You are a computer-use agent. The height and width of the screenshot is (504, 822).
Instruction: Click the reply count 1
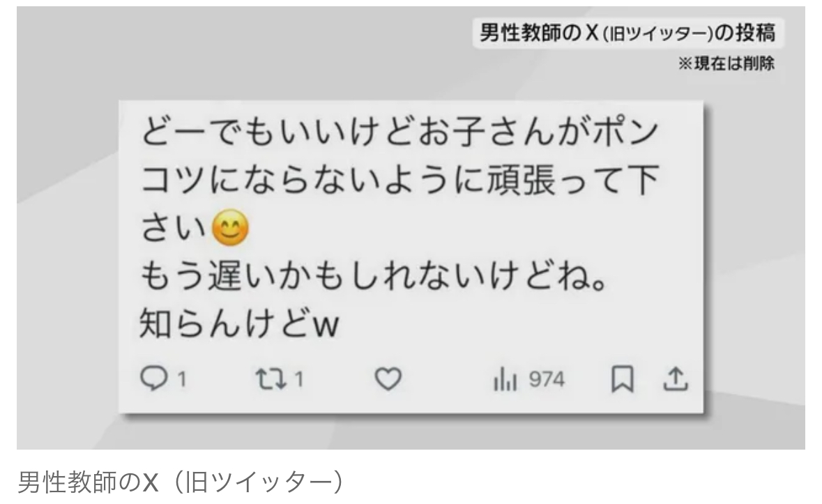[181, 379]
